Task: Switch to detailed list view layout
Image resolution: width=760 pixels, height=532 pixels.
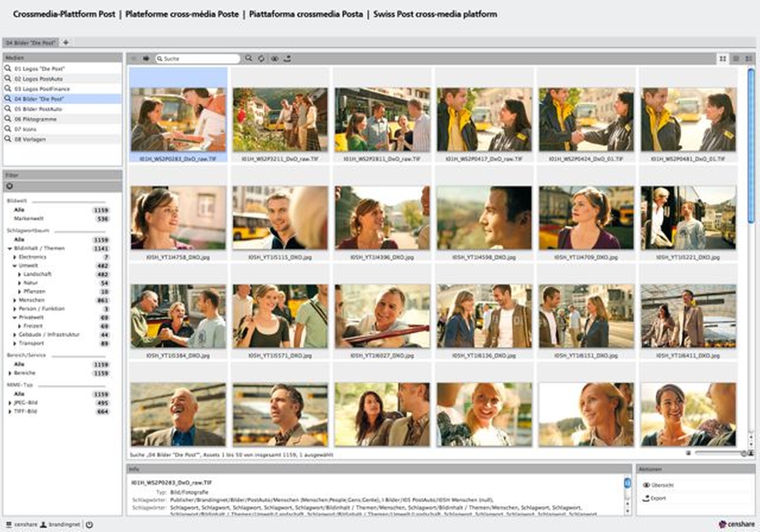Action: coord(749,58)
